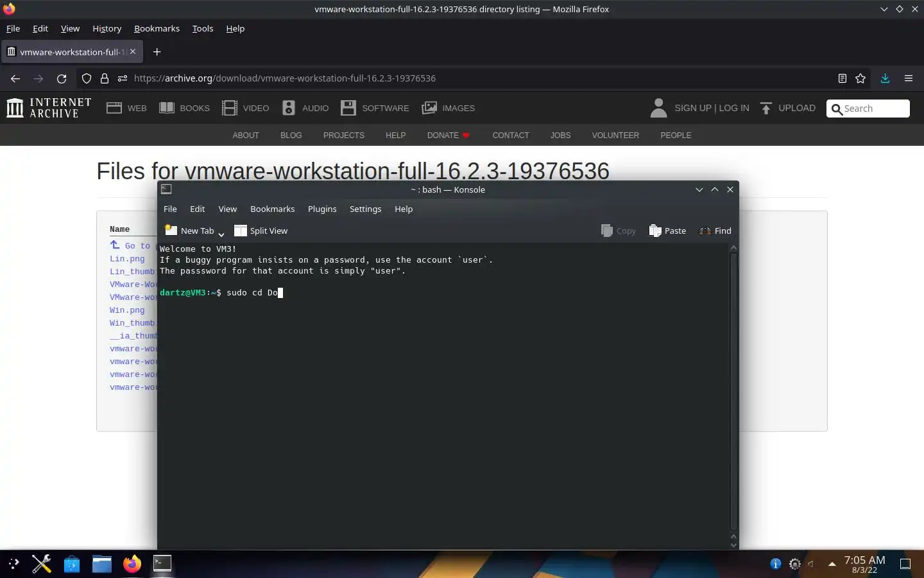Viewport: 924px width, 578px height.
Task: Click the user avatar icon
Action: pyautogui.click(x=658, y=108)
